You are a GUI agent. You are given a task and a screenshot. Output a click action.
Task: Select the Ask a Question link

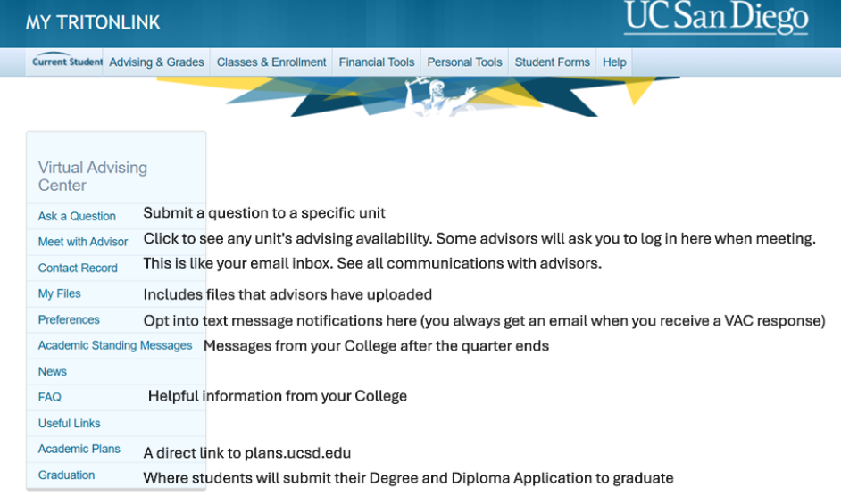(77, 216)
